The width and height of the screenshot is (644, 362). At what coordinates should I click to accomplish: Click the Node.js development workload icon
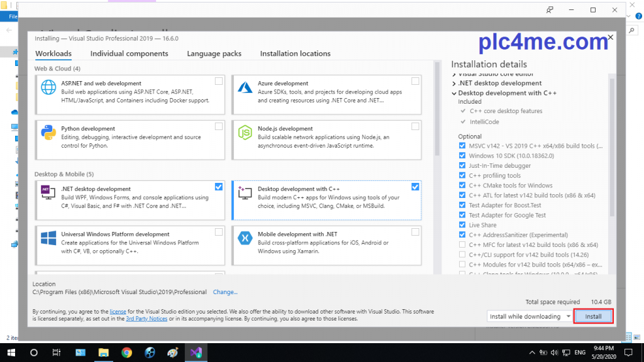coord(245,133)
